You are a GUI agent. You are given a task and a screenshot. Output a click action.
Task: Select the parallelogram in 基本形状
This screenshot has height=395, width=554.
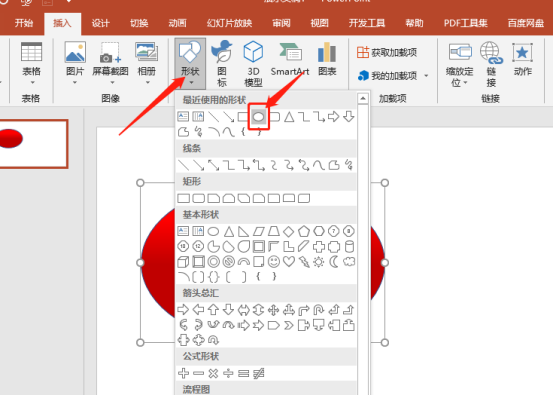point(259,231)
